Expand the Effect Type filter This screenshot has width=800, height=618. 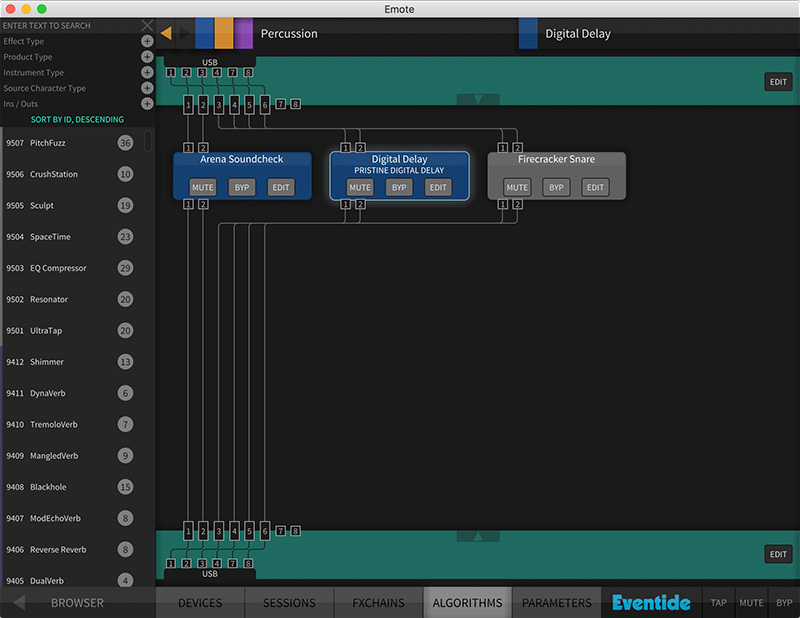(x=147, y=41)
